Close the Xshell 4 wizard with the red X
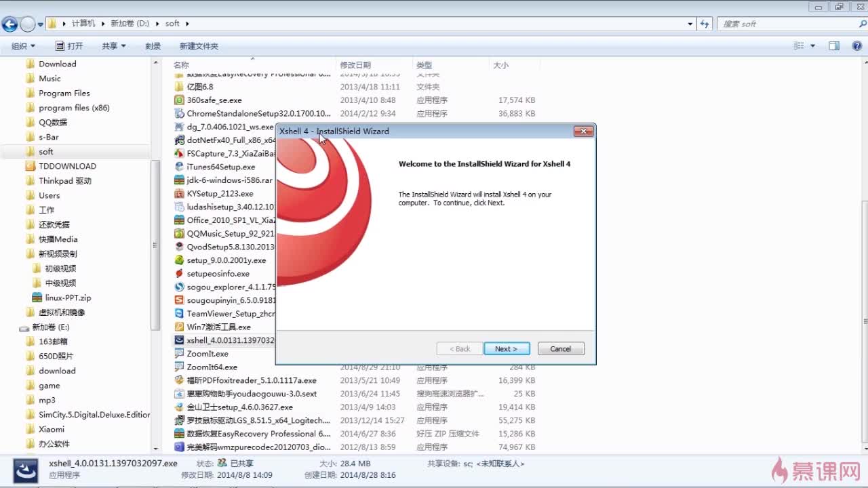The image size is (868, 488). [583, 131]
